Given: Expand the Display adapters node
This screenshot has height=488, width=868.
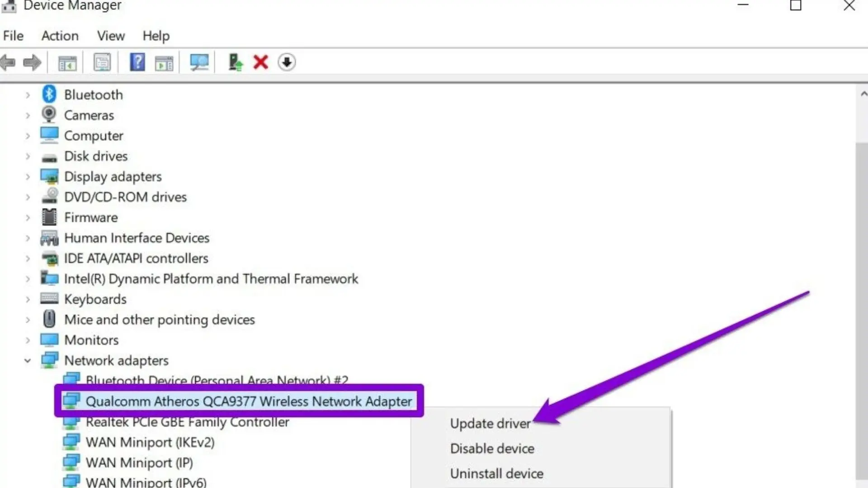Looking at the screenshot, I should [28, 177].
